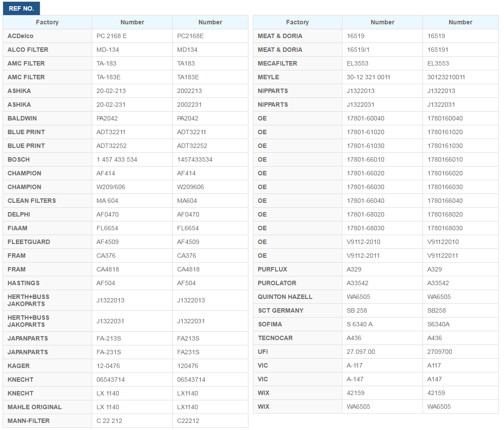The width and height of the screenshot is (504, 430).
Task: Click the number SB 258
Action: [357, 311]
